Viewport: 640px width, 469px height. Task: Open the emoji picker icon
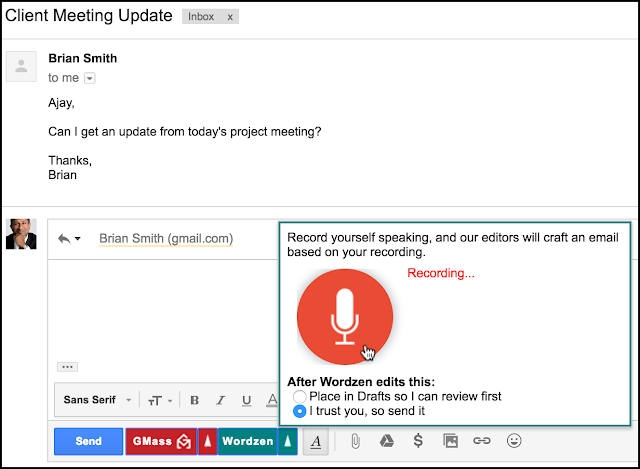[514, 441]
